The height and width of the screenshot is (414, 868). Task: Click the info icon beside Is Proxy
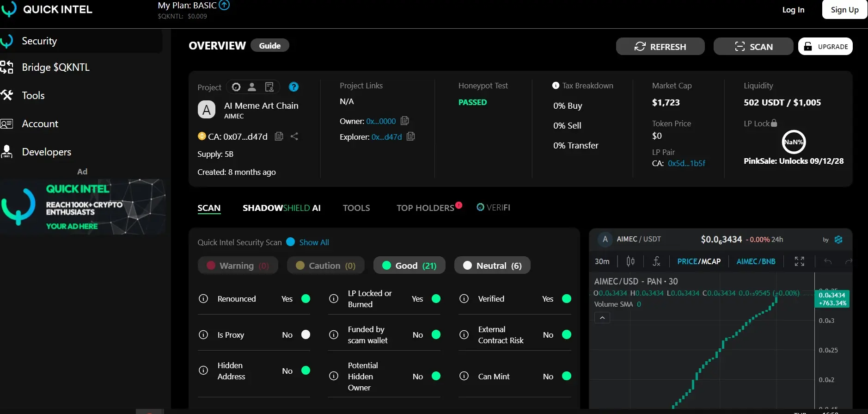(x=203, y=335)
